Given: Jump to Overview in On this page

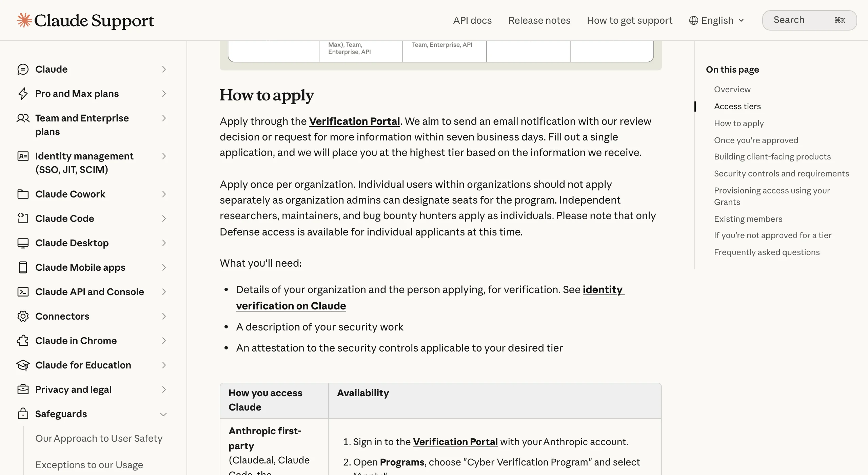Looking at the screenshot, I should (732, 89).
